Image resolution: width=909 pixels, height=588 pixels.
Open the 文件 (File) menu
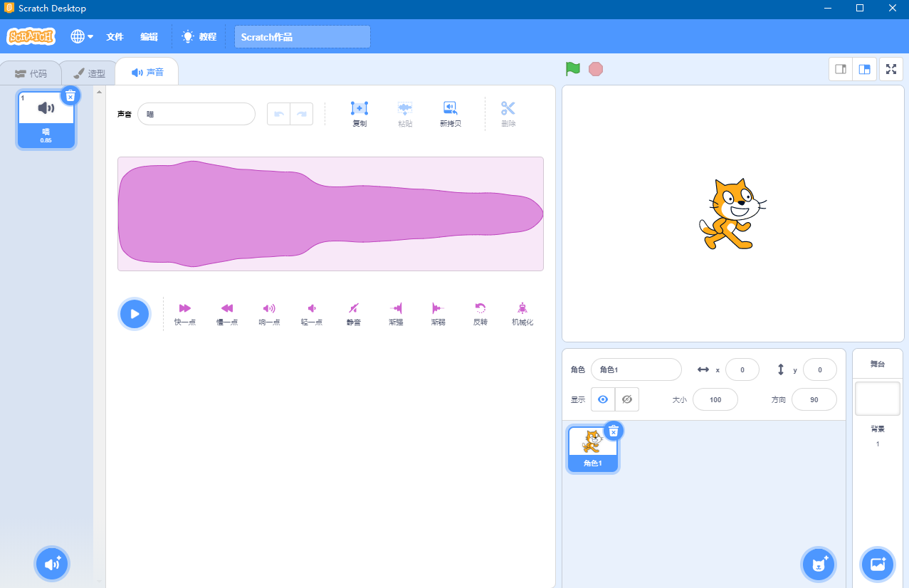114,36
